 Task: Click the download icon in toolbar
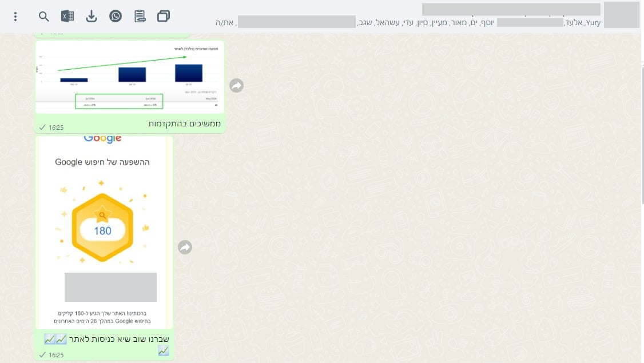tap(91, 17)
